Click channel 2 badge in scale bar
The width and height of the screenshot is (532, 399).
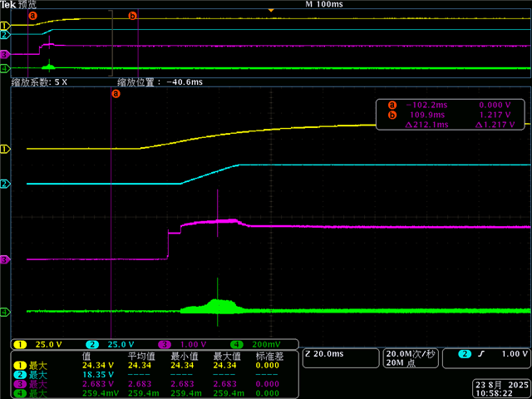[x=92, y=345]
